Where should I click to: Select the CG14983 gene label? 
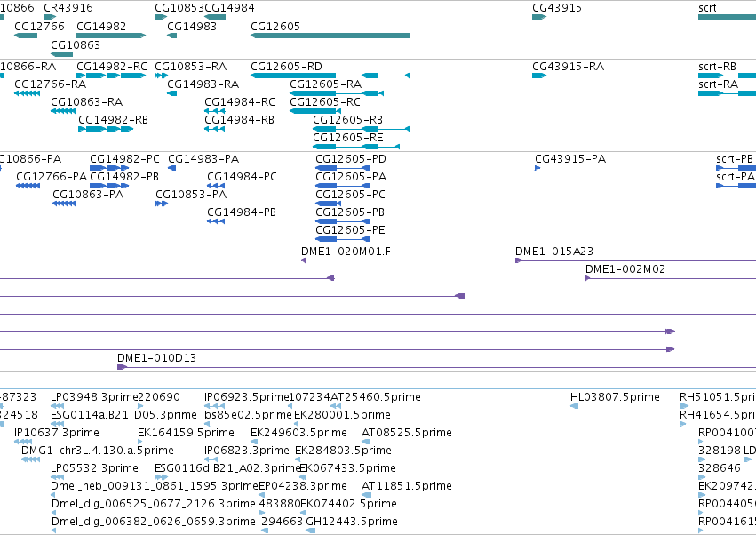(192, 26)
